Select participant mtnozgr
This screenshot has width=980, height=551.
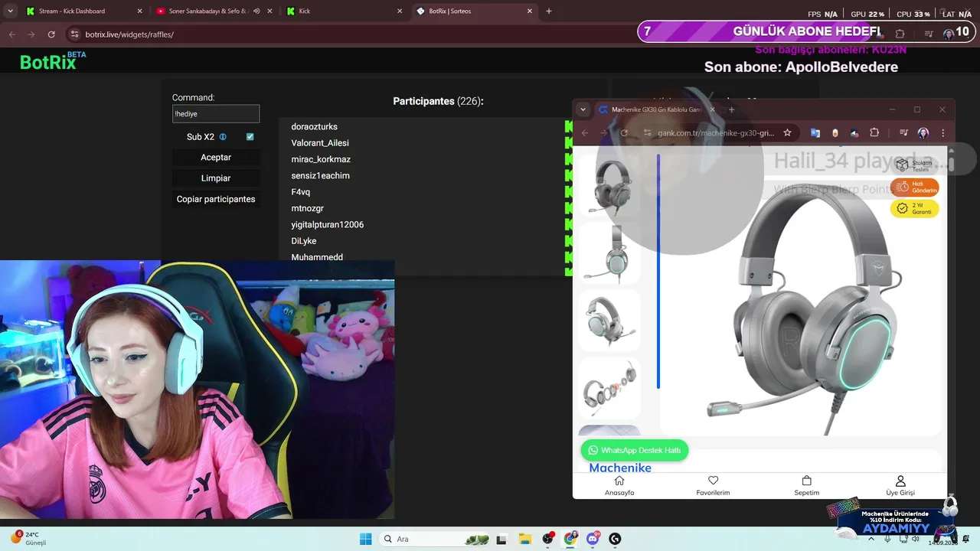click(x=307, y=208)
